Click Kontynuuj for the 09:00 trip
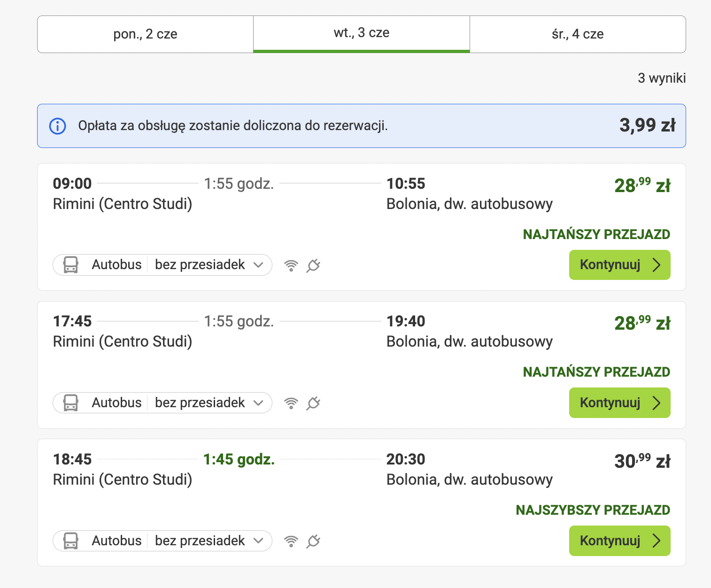The height and width of the screenshot is (588, 711). [x=620, y=265]
